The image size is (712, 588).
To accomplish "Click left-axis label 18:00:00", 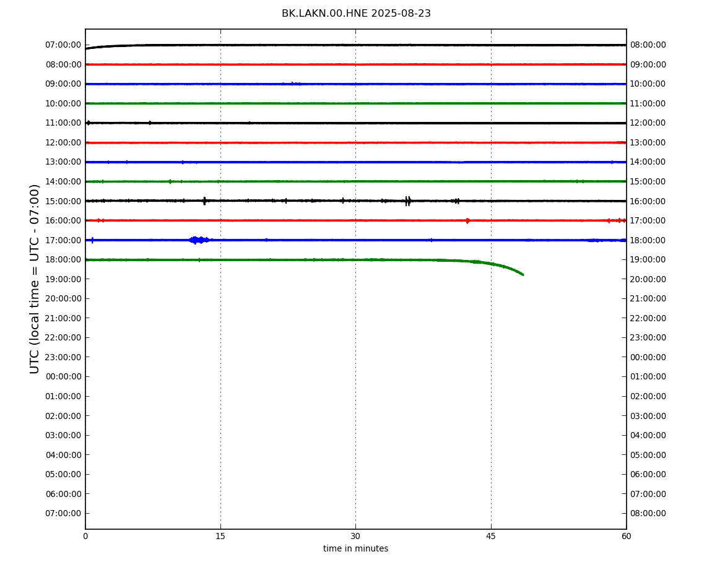I will (64, 260).
